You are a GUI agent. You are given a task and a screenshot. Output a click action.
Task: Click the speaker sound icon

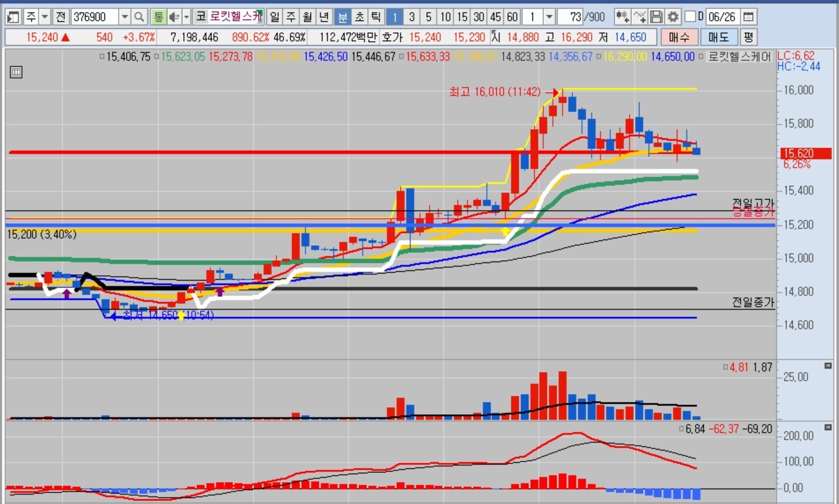point(174,16)
